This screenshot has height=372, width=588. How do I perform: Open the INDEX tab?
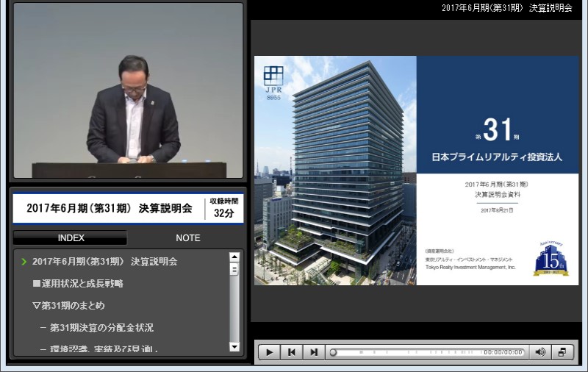click(71, 238)
